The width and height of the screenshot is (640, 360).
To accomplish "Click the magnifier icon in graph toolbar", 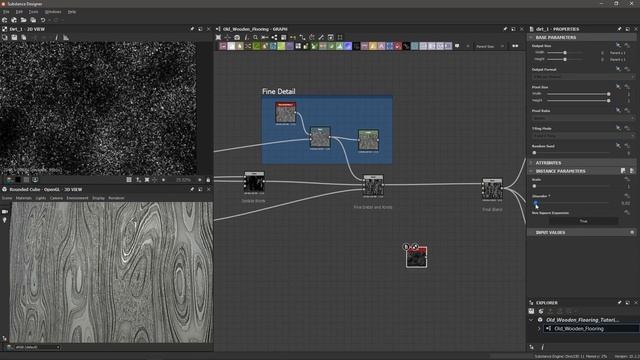I will (x=256, y=37).
